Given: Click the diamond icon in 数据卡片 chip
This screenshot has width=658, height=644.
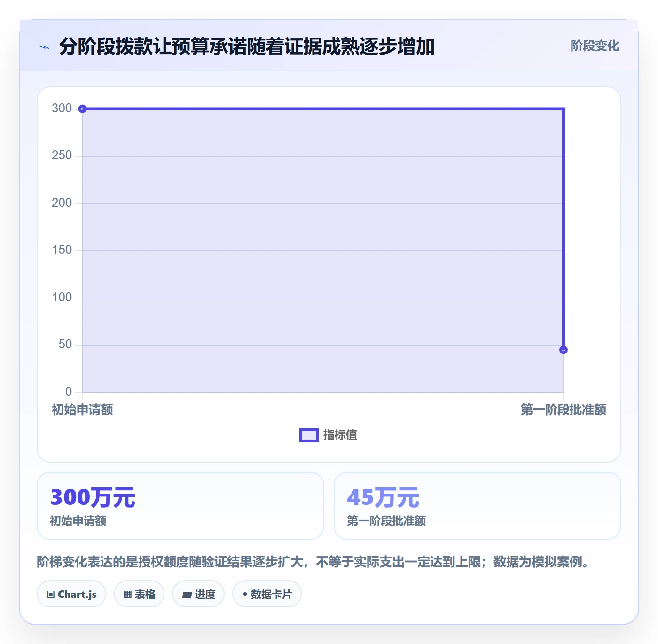Looking at the screenshot, I should [x=245, y=594].
